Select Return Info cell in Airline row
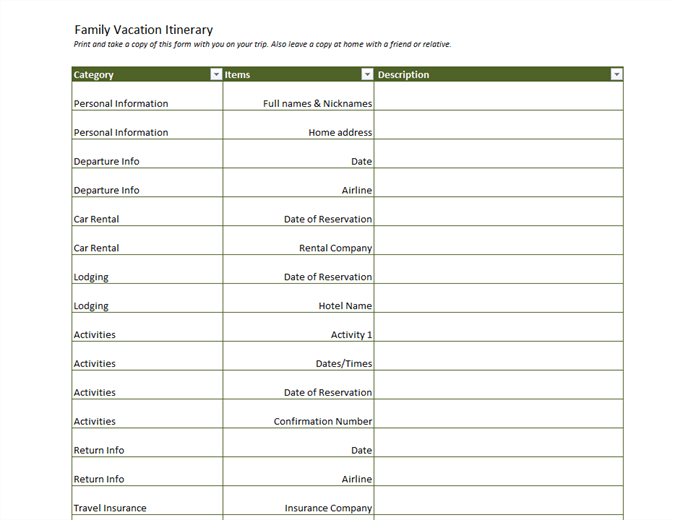Viewport: 675px width, 520px height. point(147,471)
